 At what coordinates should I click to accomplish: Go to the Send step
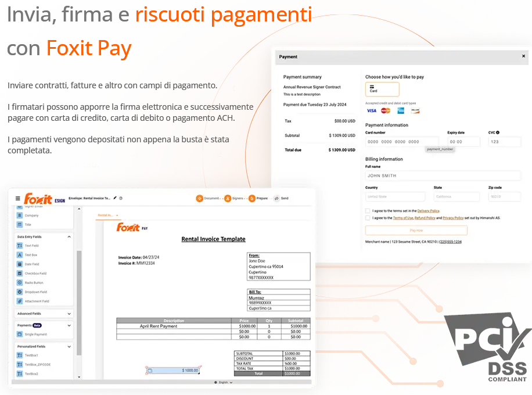(x=281, y=198)
